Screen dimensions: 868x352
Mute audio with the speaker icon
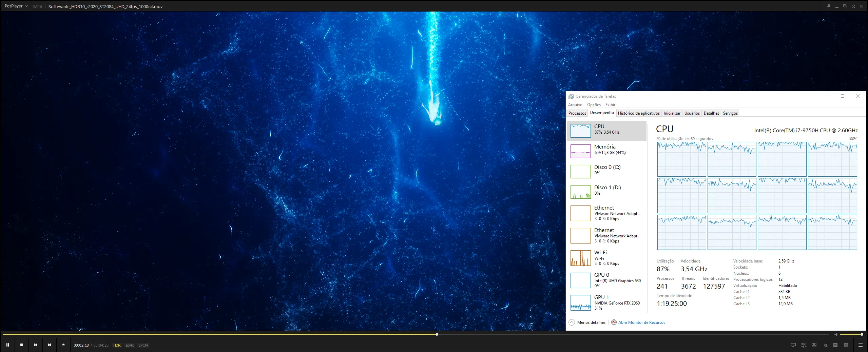(836, 334)
